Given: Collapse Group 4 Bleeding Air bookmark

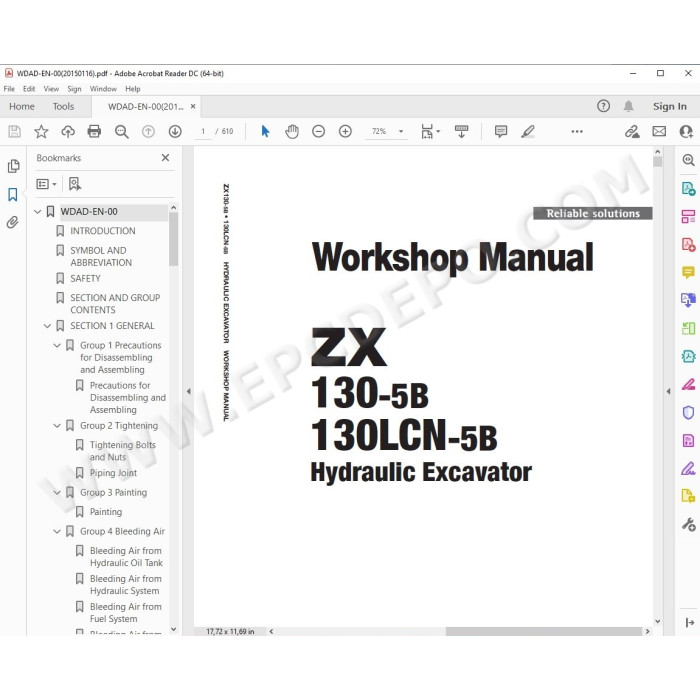Looking at the screenshot, I should 57,531.
